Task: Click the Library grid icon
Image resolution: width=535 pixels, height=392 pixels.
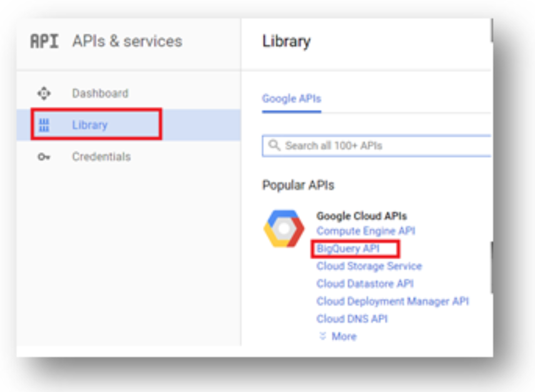Action: (44, 125)
